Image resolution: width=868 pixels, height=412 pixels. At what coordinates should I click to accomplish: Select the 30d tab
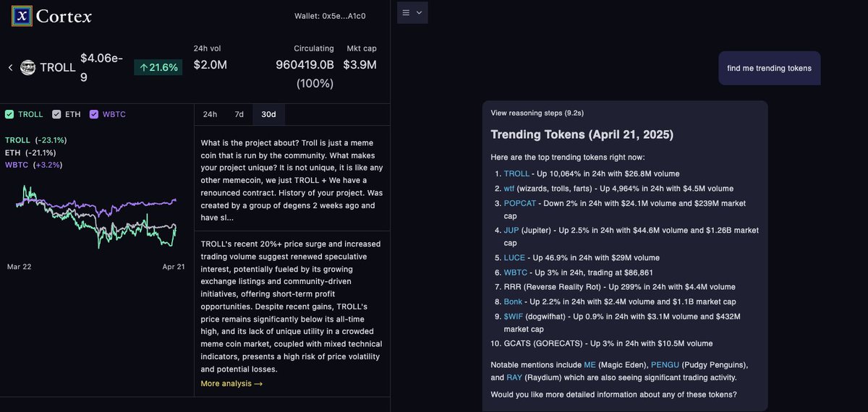click(x=268, y=114)
